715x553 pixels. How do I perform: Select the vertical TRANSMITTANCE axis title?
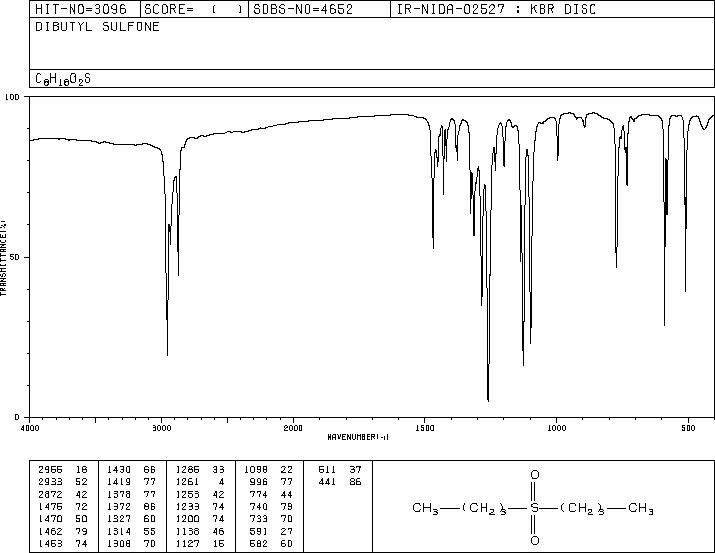[3, 257]
